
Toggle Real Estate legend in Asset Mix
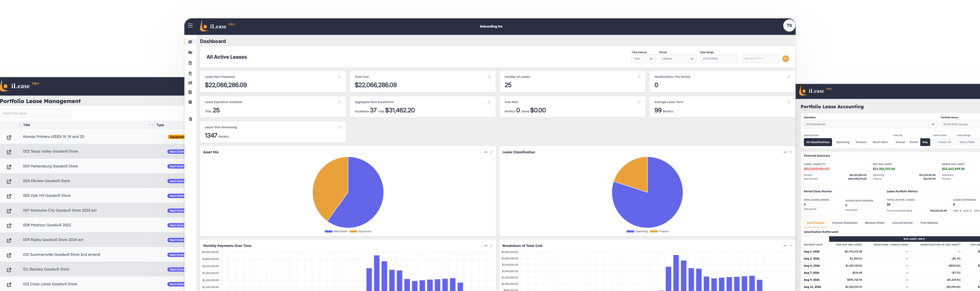336,231
